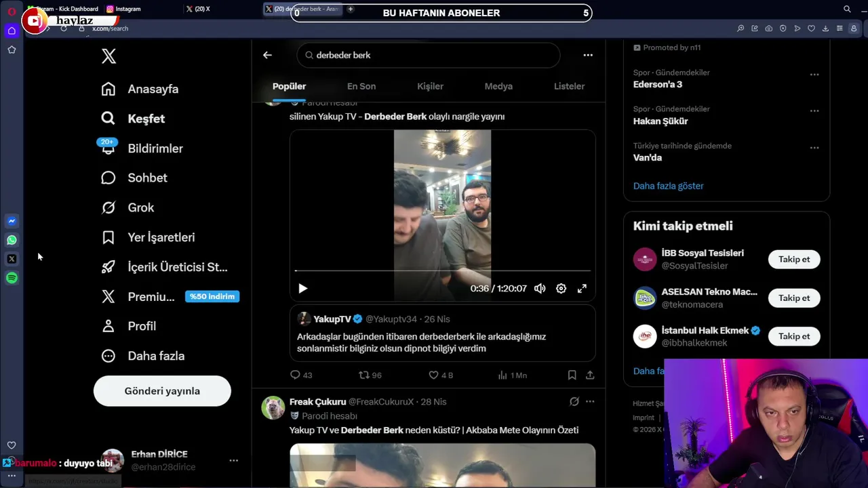Bookmark the nargile video post
Image resolution: width=868 pixels, height=488 pixels.
pos(572,375)
